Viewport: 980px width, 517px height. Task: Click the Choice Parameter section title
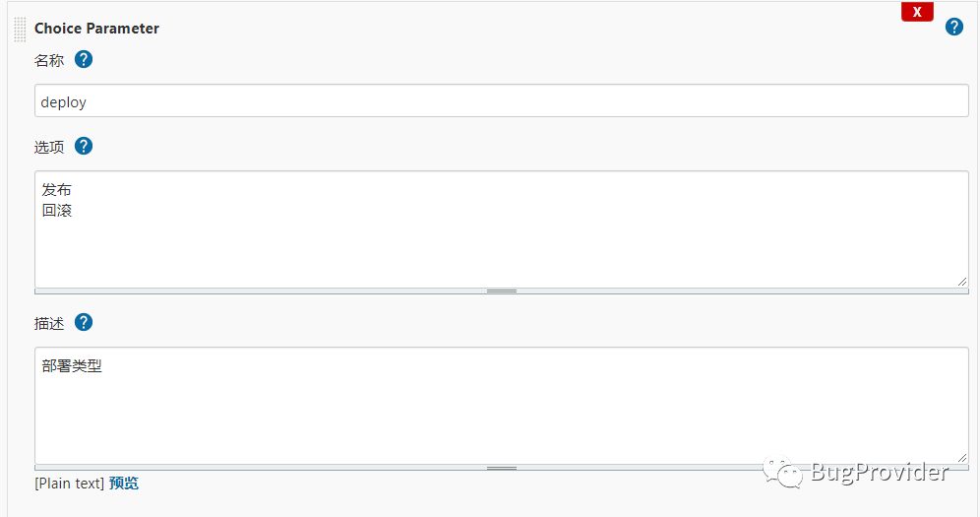coord(96,29)
